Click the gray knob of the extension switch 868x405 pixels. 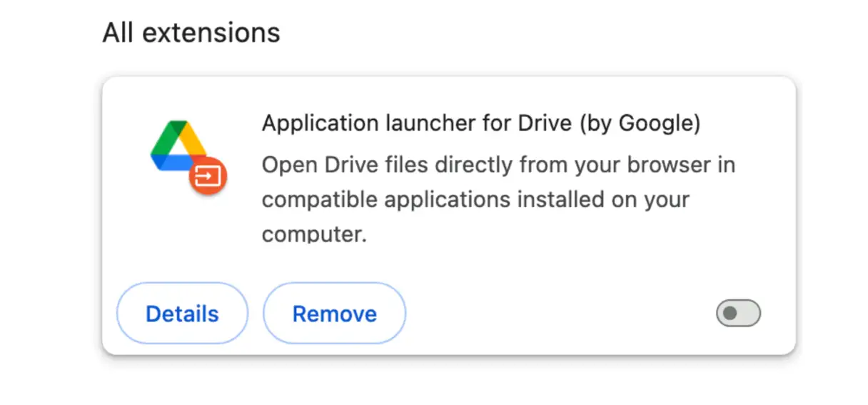(x=730, y=314)
